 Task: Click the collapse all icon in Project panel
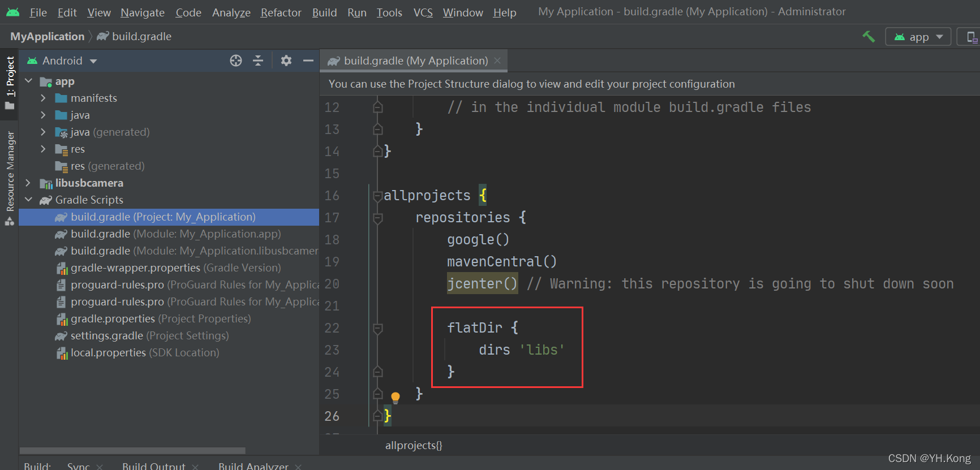pos(258,61)
